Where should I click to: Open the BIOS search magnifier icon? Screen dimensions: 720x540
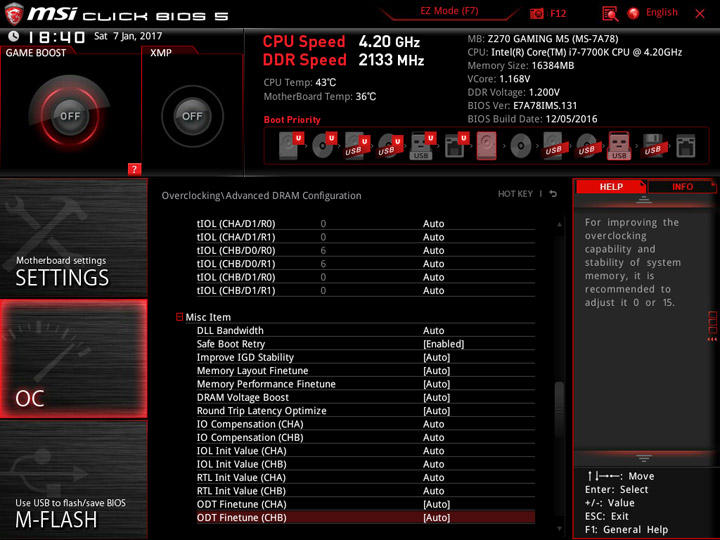610,14
